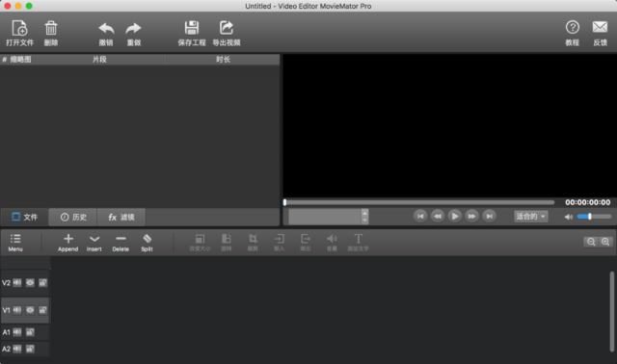Image resolution: width=617 pixels, height=364 pixels.
Task: Lock audio track A1 with padlock icon
Action: (30, 332)
